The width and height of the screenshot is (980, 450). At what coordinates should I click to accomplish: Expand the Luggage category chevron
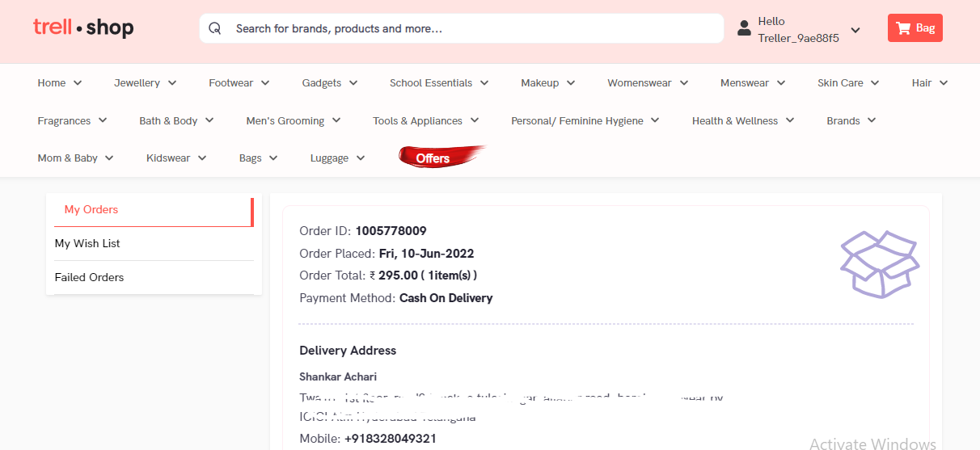pos(361,158)
